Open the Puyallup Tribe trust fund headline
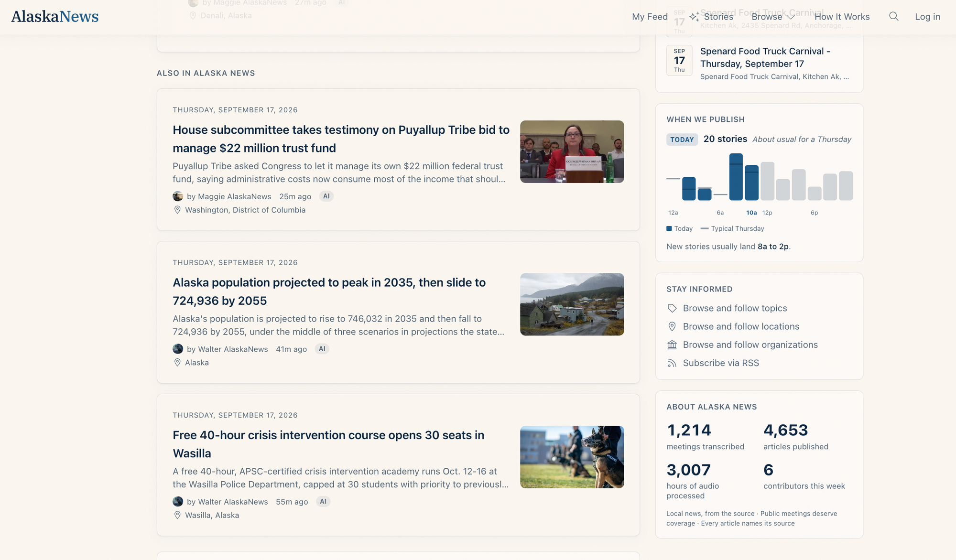Viewport: 956px width, 560px height. 341,139
